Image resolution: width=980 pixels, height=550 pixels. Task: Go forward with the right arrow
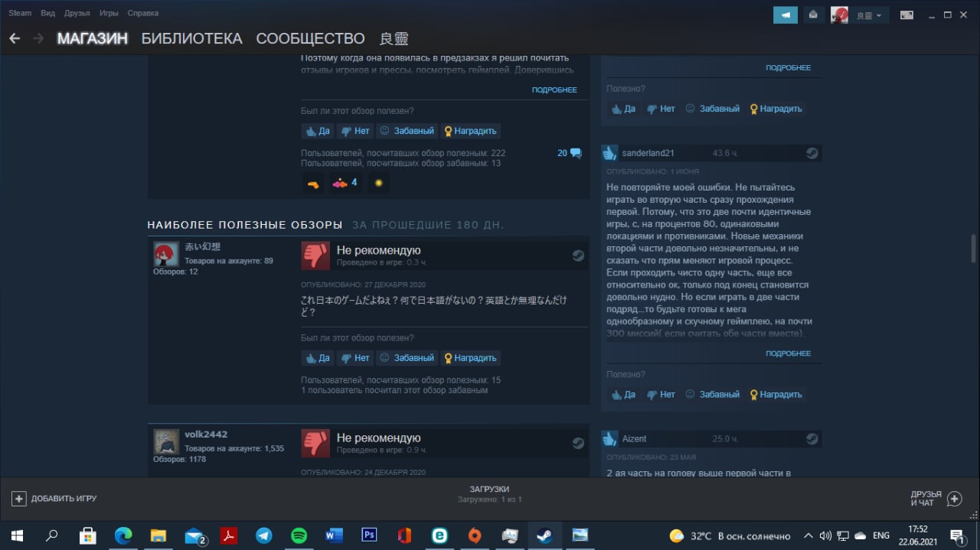[x=38, y=38]
